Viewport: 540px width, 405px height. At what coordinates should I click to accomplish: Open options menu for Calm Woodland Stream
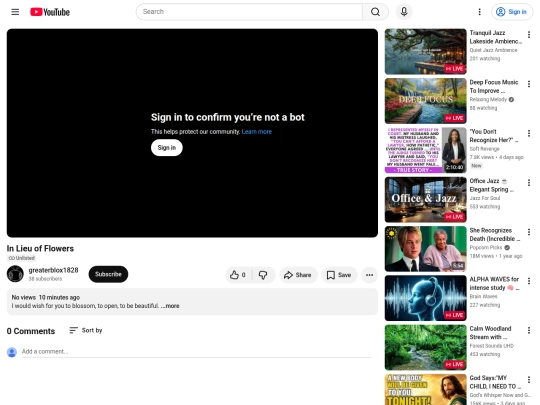tap(529, 330)
